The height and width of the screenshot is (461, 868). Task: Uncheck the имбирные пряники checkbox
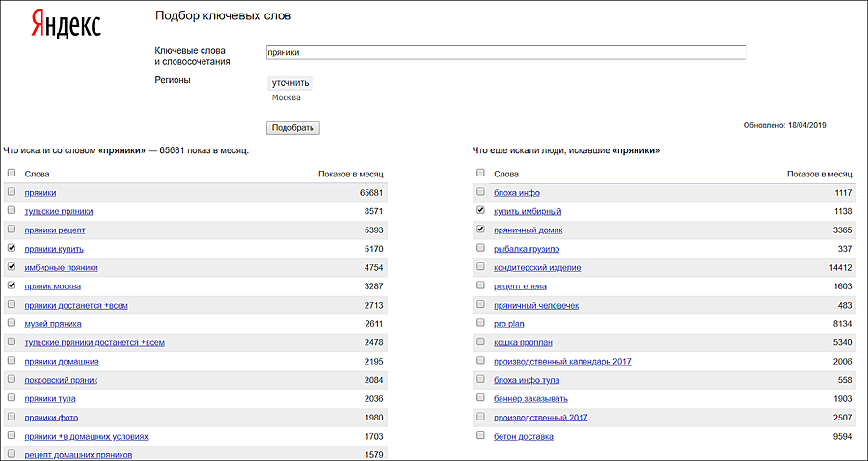12,267
